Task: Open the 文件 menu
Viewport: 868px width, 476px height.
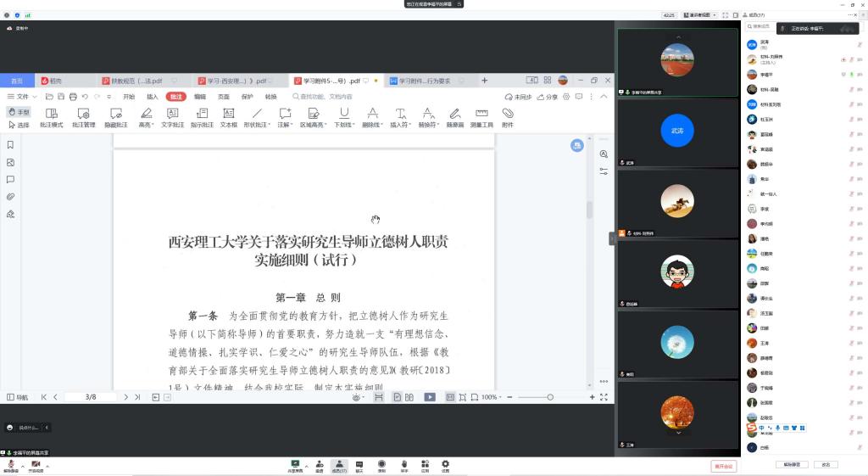Action: click(22, 97)
